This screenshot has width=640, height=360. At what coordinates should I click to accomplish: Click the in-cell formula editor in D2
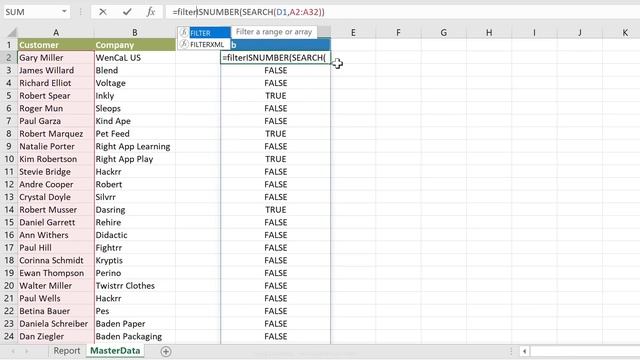[276, 58]
